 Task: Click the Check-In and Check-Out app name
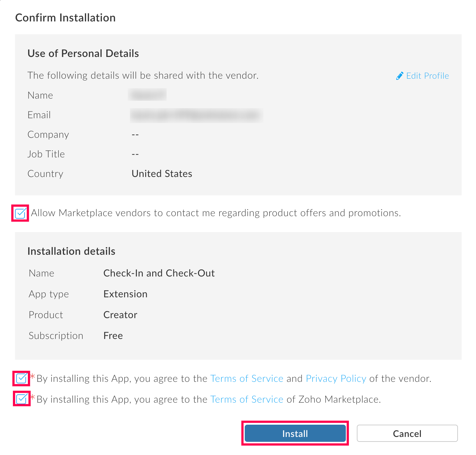(x=159, y=273)
